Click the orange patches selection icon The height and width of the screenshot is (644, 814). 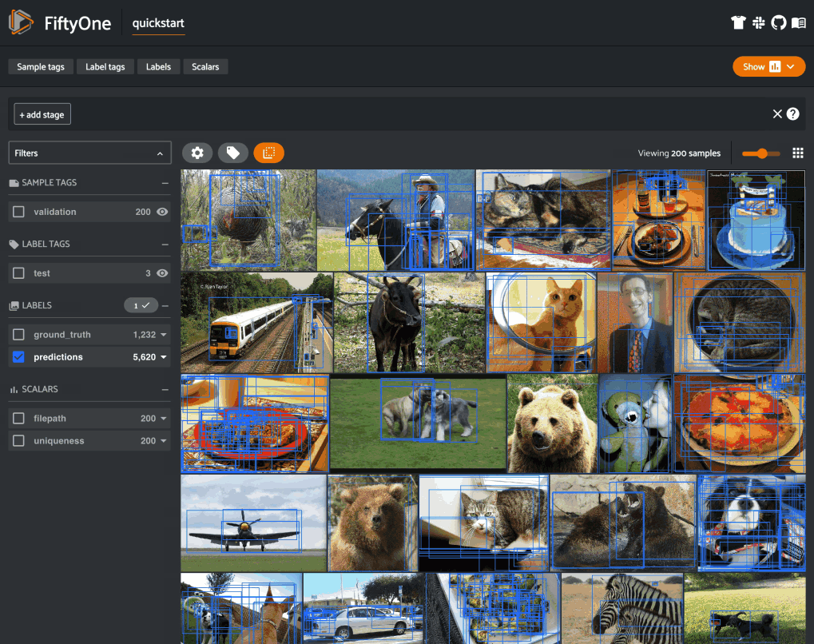pos(269,153)
